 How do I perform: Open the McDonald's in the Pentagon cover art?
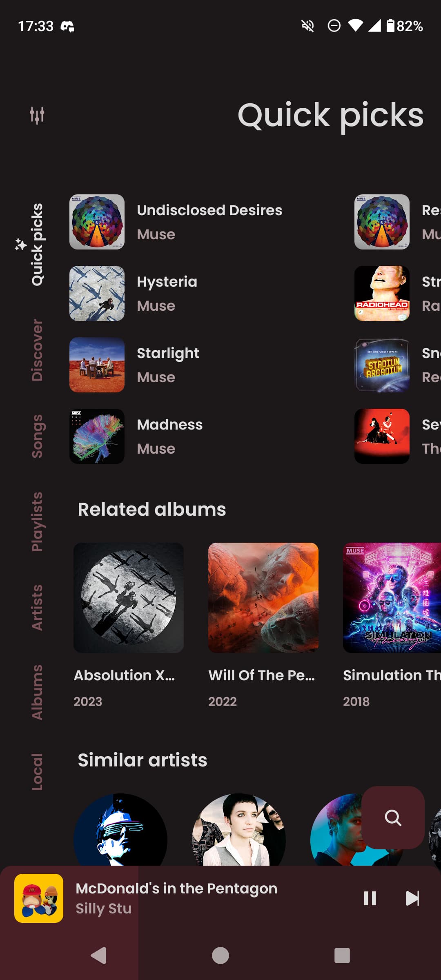point(39,898)
